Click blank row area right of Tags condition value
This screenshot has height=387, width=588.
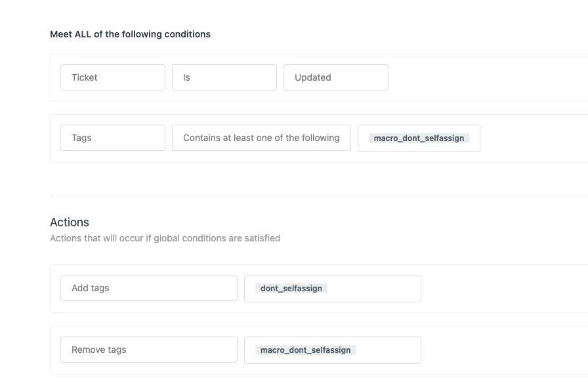[x=532, y=138]
